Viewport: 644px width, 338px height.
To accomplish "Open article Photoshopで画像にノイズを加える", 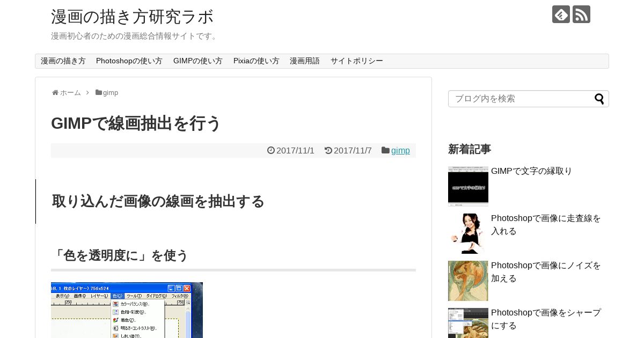I will pos(546,272).
